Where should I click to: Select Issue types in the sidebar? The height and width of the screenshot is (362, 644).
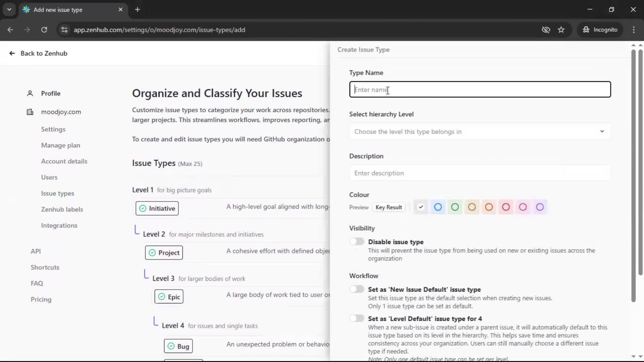pyautogui.click(x=57, y=193)
